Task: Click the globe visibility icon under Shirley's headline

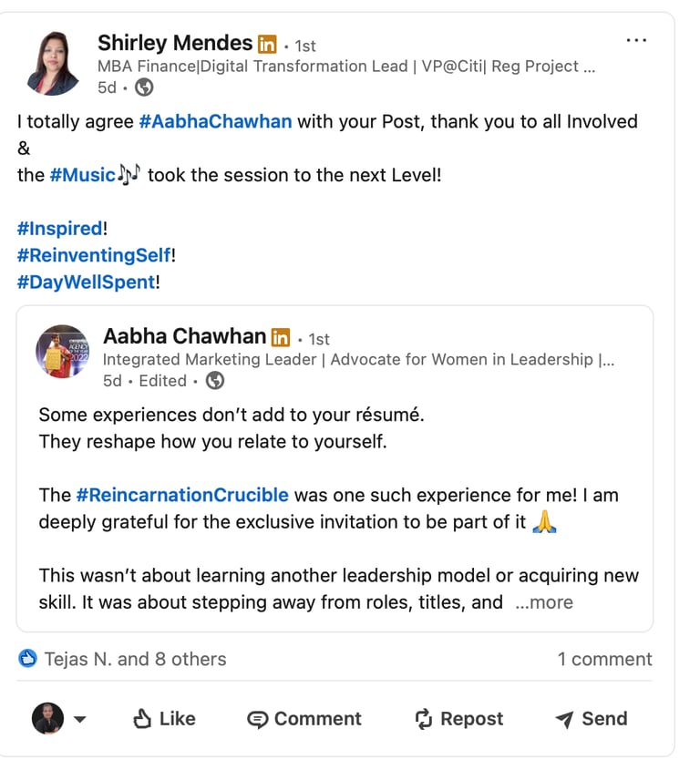Action: [144, 87]
